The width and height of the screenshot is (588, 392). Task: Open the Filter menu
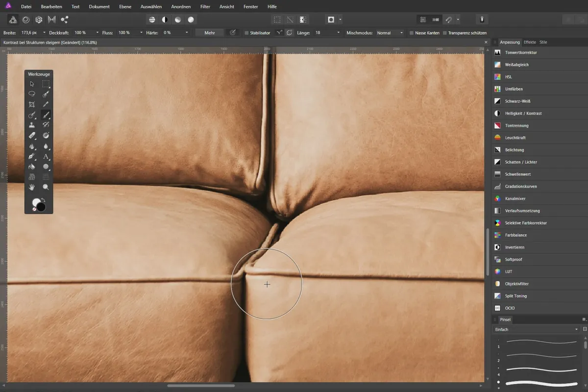pos(205,7)
